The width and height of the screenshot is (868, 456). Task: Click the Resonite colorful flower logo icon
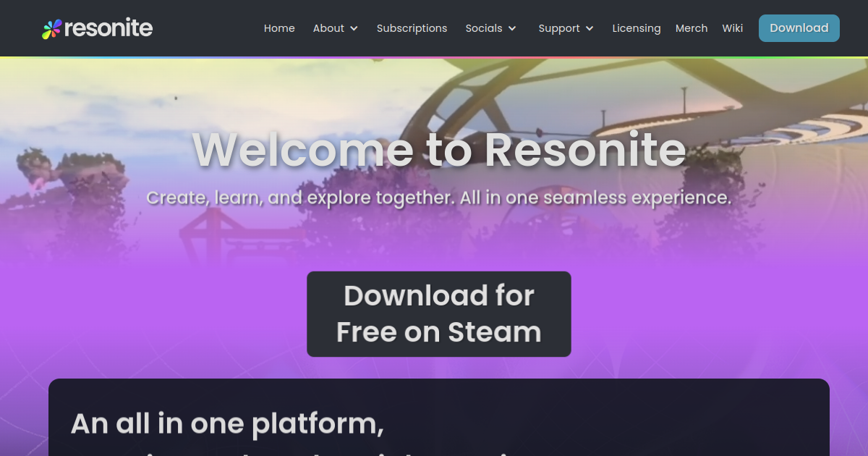point(52,29)
